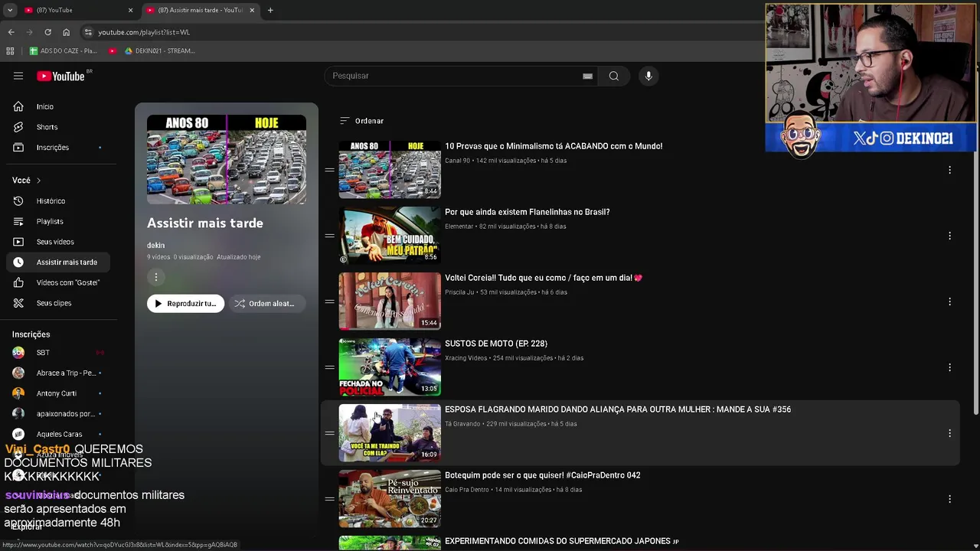980x551 pixels.
Task: Open Chrome apps grid in bookmarks bar
Action: (10, 51)
